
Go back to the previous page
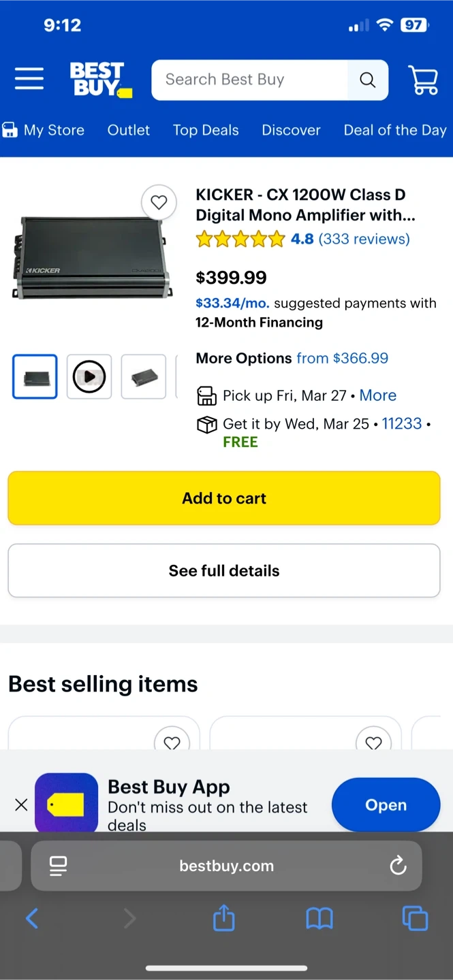[x=32, y=919]
